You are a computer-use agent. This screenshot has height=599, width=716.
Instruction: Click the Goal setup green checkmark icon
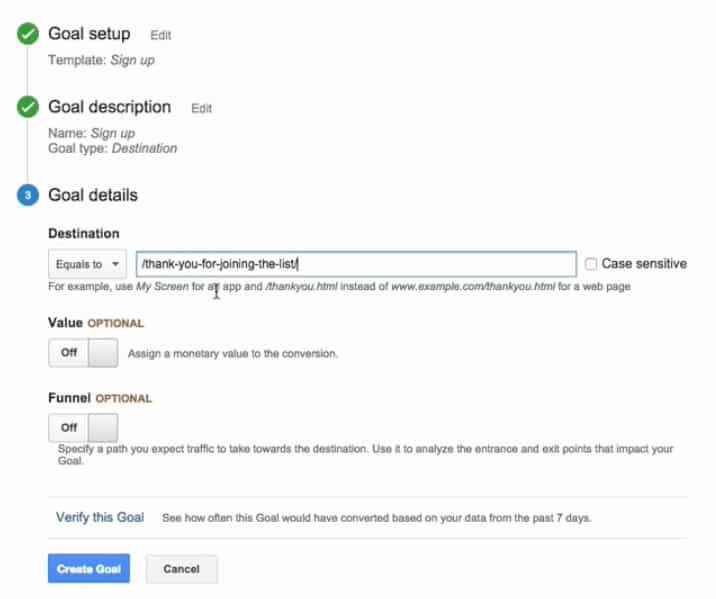pos(27,35)
